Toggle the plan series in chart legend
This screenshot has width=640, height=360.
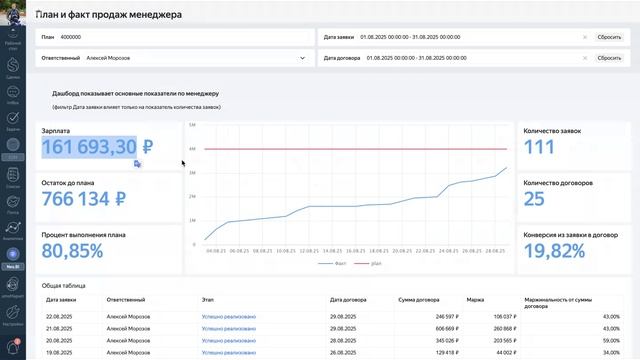click(368, 264)
